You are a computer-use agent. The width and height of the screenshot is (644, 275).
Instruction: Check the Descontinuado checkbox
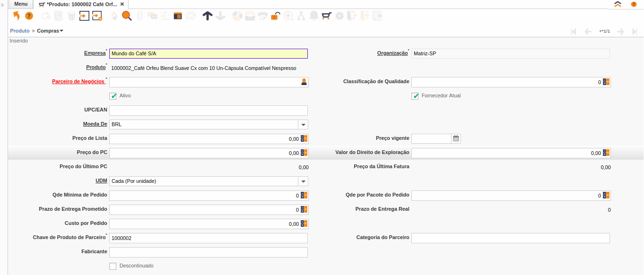pyautogui.click(x=113, y=266)
